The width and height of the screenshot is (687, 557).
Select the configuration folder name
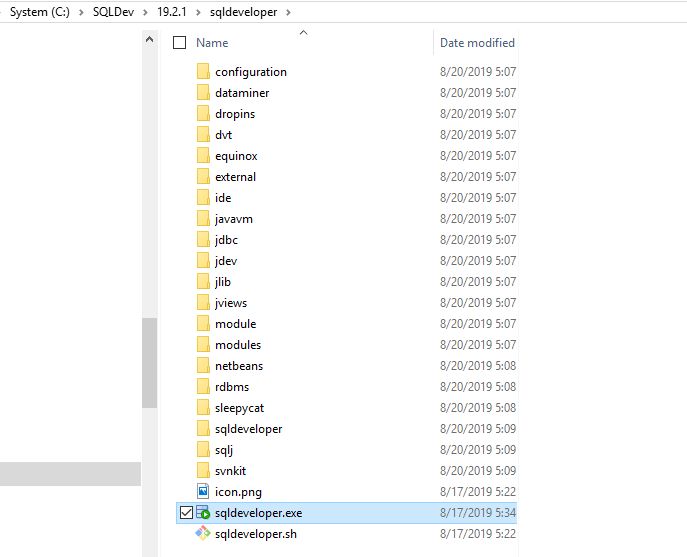251,72
